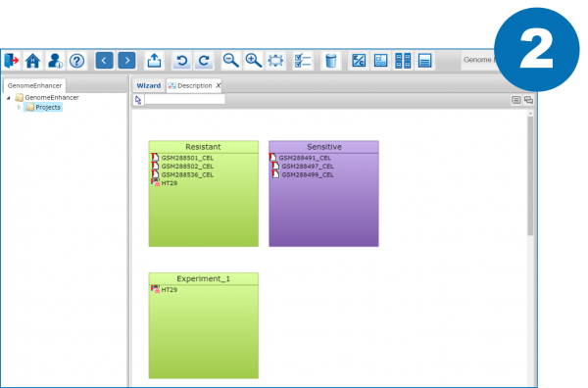The image size is (588, 388).
Task: Select HT29 item in the Resistant box
Action: pyautogui.click(x=165, y=183)
